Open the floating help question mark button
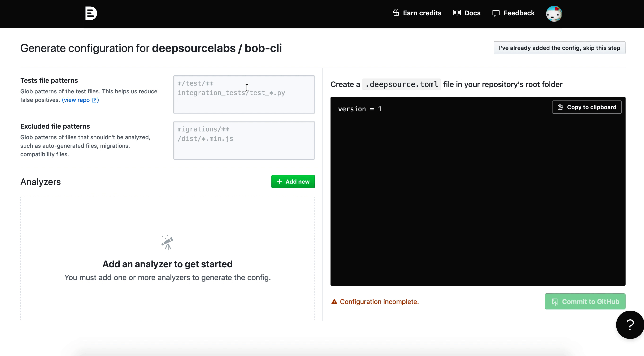Screen dimensions: 644x356 coord(630,325)
